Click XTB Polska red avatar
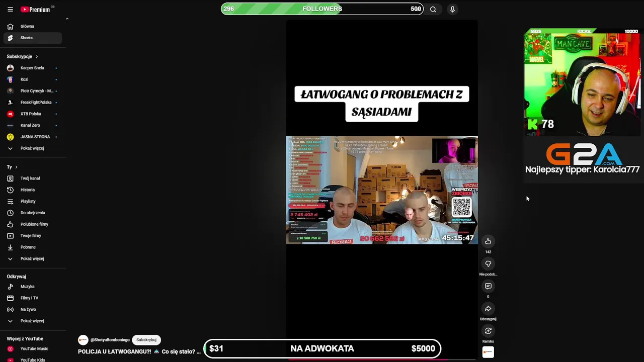The image size is (644, 362). point(10,114)
